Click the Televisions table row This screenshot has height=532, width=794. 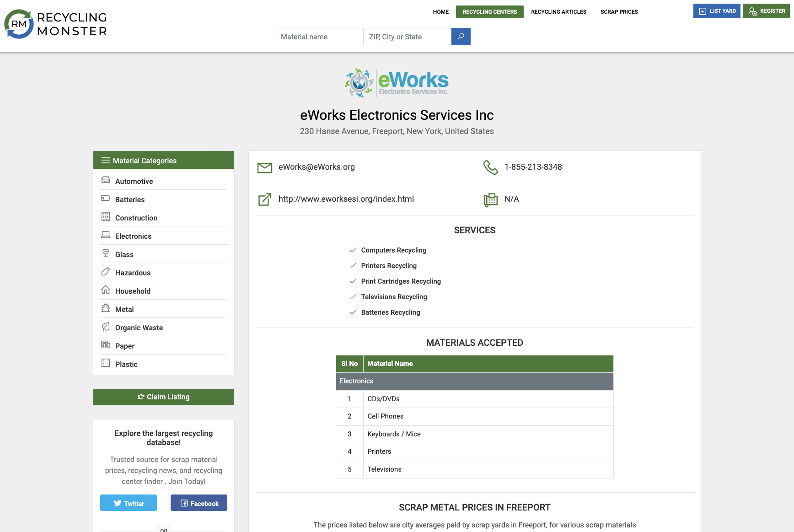(x=475, y=469)
